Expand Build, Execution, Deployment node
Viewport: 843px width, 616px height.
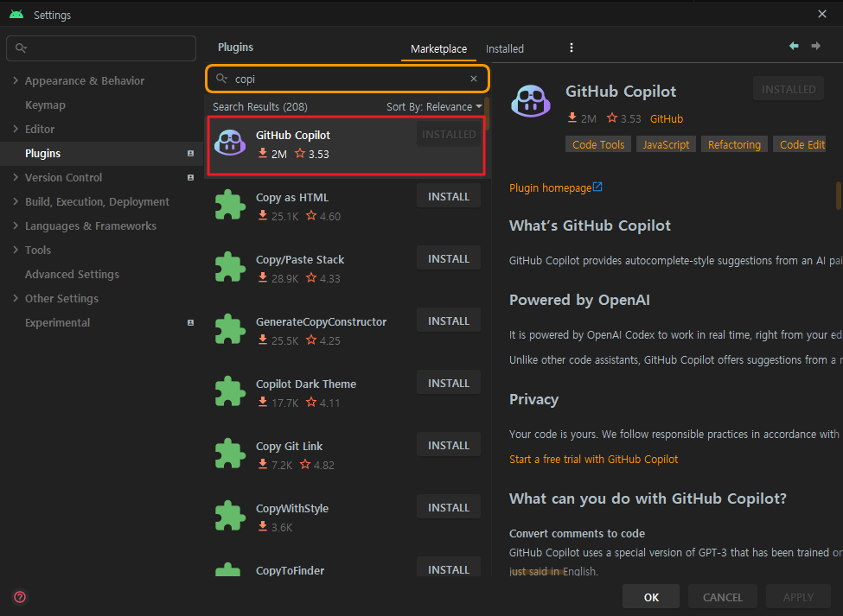pos(16,201)
